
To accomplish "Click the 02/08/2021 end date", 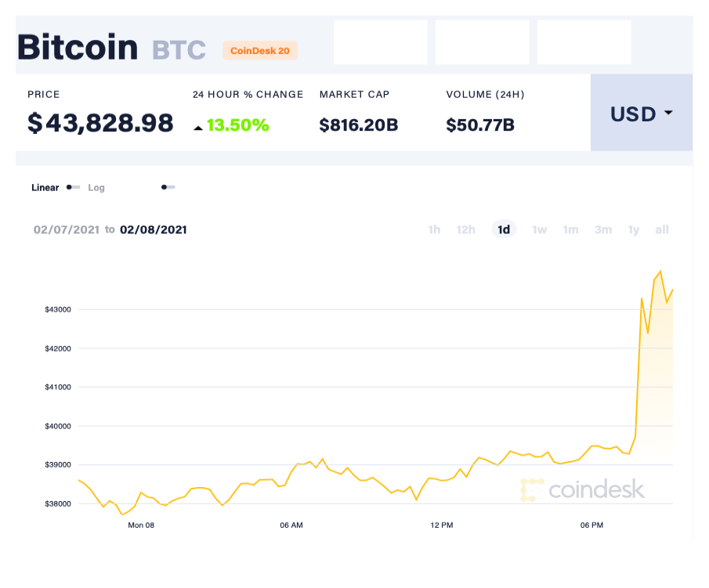I will point(154,229).
